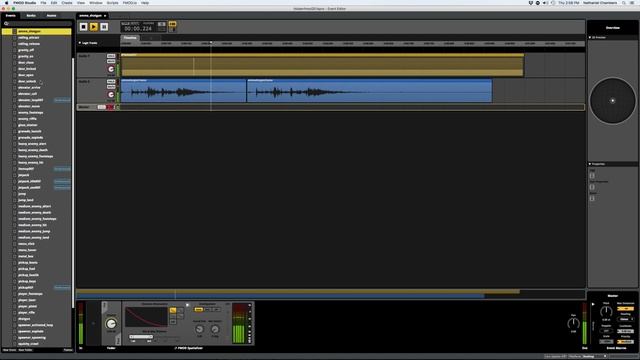Select the ceiling_attract event
640x360 pixels.
pyautogui.click(x=29, y=38)
